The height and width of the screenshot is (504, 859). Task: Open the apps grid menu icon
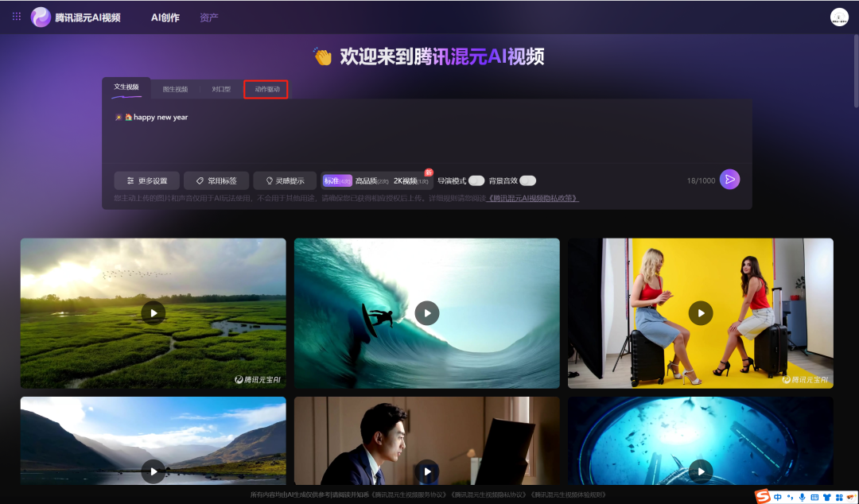pyautogui.click(x=17, y=17)
